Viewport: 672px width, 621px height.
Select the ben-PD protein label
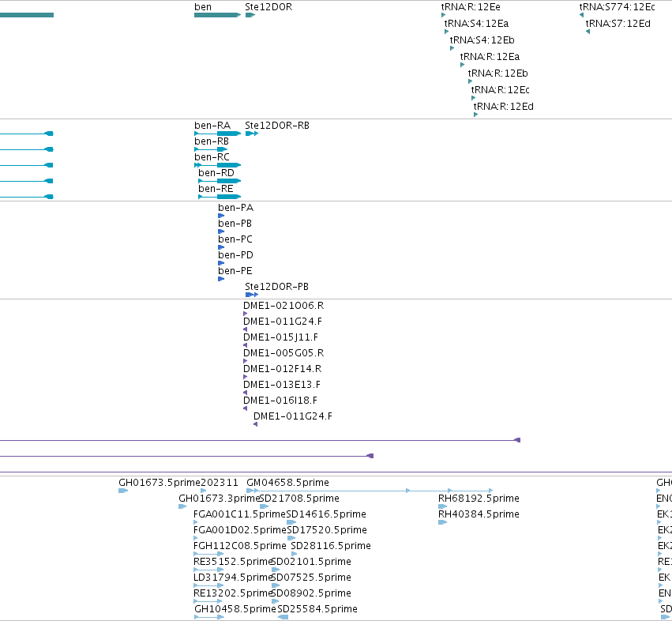[236, 255]
